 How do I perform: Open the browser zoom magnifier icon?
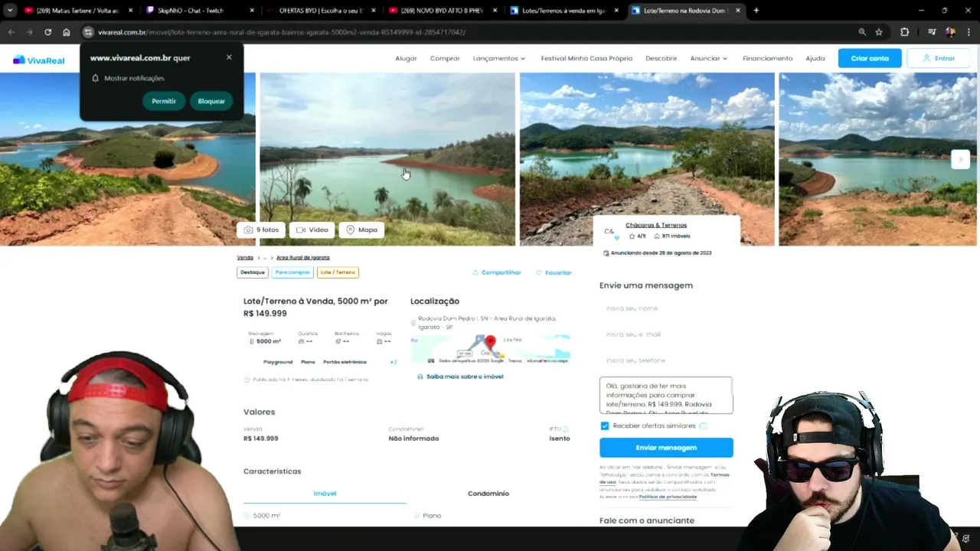click(x=862, y=32)
